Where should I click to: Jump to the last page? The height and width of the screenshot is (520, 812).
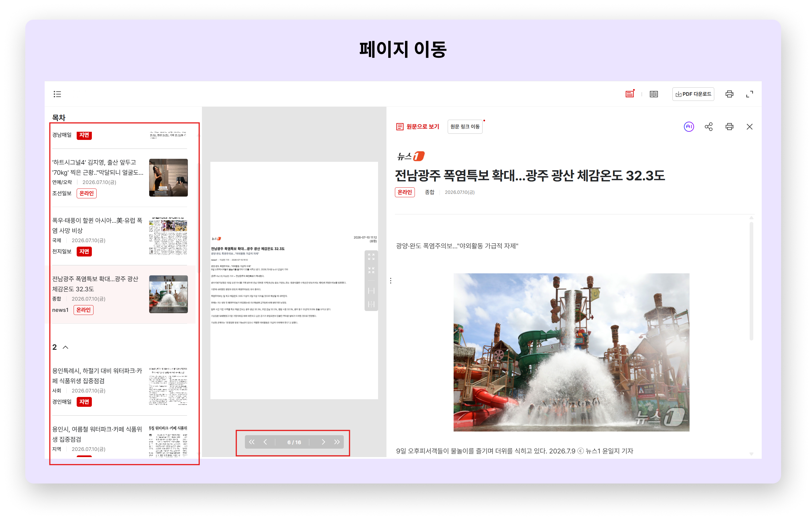pyautogui.click(x=337, y=442)
